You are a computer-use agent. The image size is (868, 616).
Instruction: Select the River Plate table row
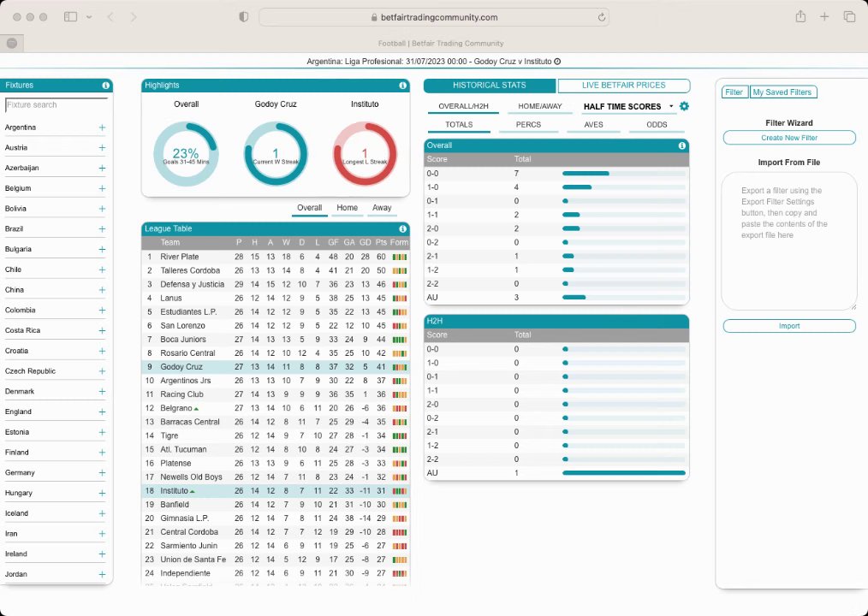276,257
